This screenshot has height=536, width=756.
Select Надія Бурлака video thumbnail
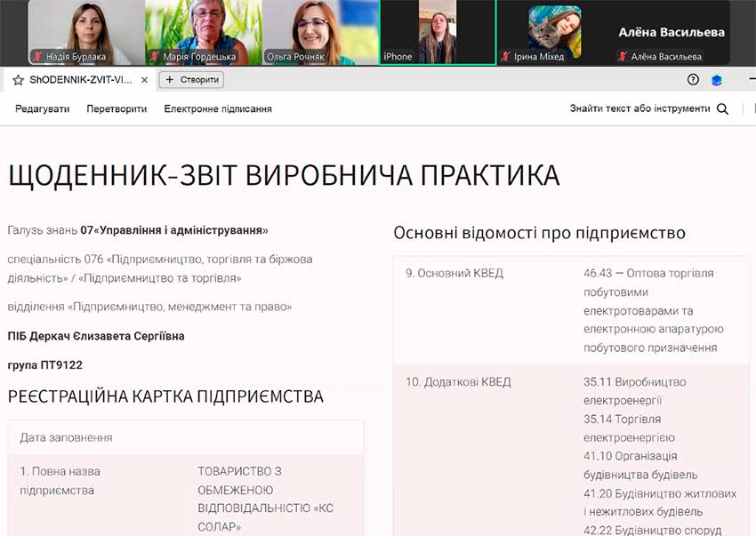tap(85, 32)
